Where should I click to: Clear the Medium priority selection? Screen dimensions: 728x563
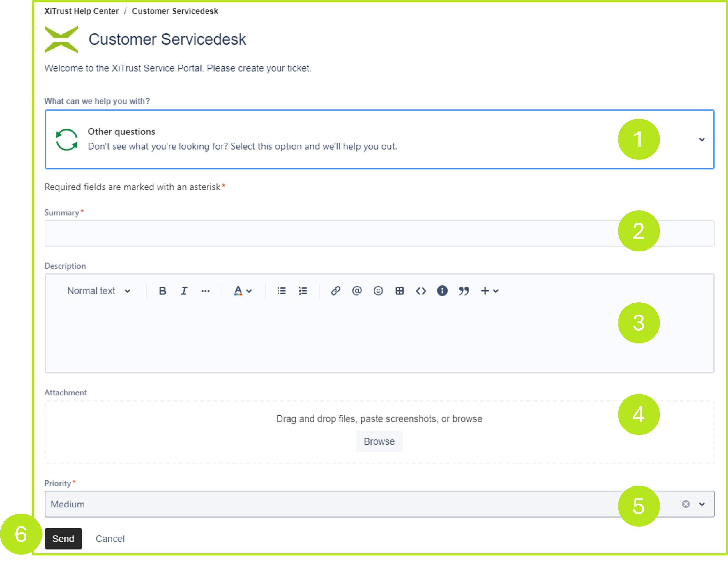[686, 504]
